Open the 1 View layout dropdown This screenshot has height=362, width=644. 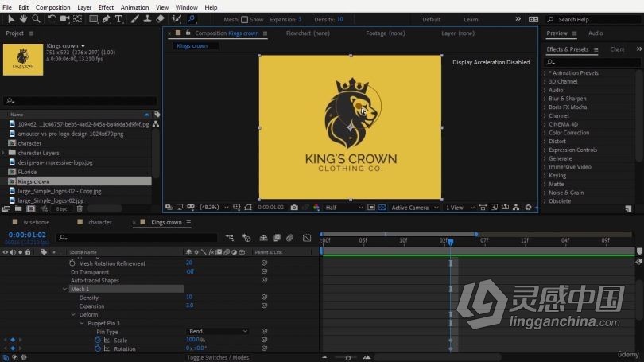(x=460, y=208)
